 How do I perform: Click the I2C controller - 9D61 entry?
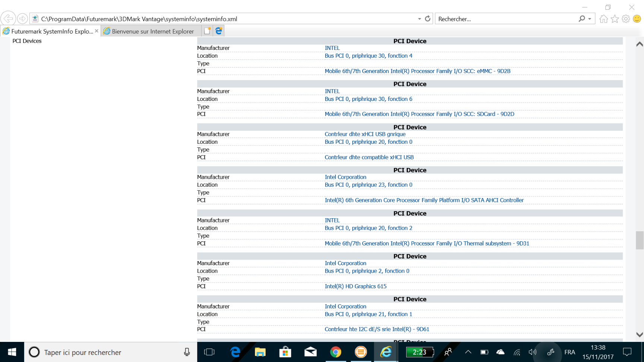click(x=377, y=329)
